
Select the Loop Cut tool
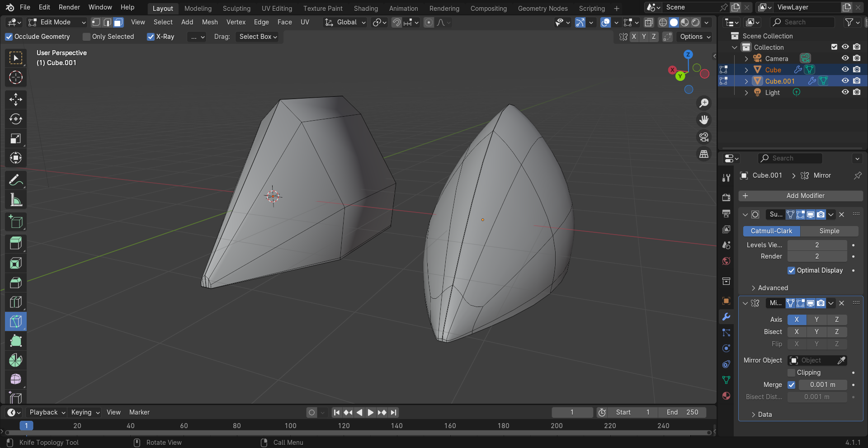click(x=16, y=302)
